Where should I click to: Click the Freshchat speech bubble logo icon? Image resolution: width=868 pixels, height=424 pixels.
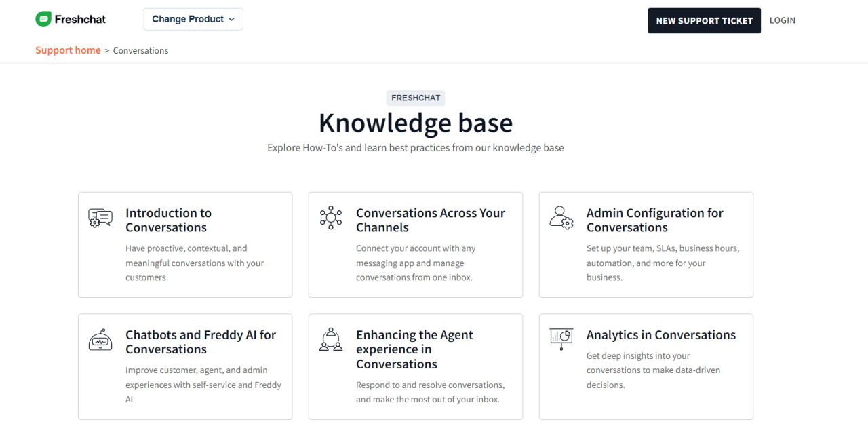[x=42, y=19]
